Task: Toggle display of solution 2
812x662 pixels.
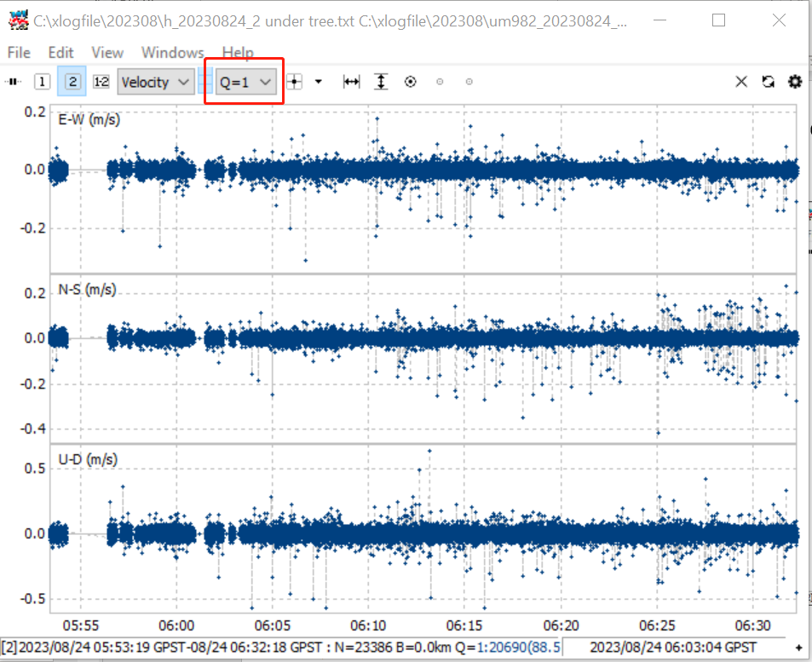Action: tap(72, 82)
